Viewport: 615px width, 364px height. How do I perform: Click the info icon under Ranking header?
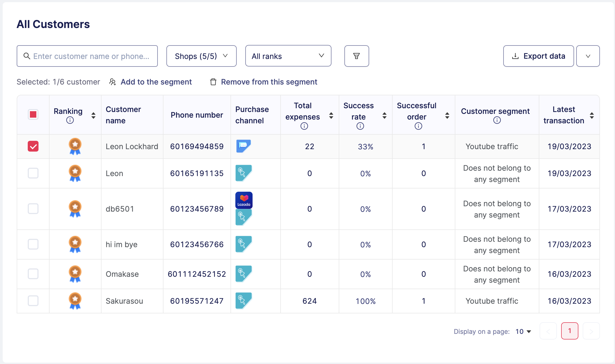pyautogui.click(x=70, y=120)
